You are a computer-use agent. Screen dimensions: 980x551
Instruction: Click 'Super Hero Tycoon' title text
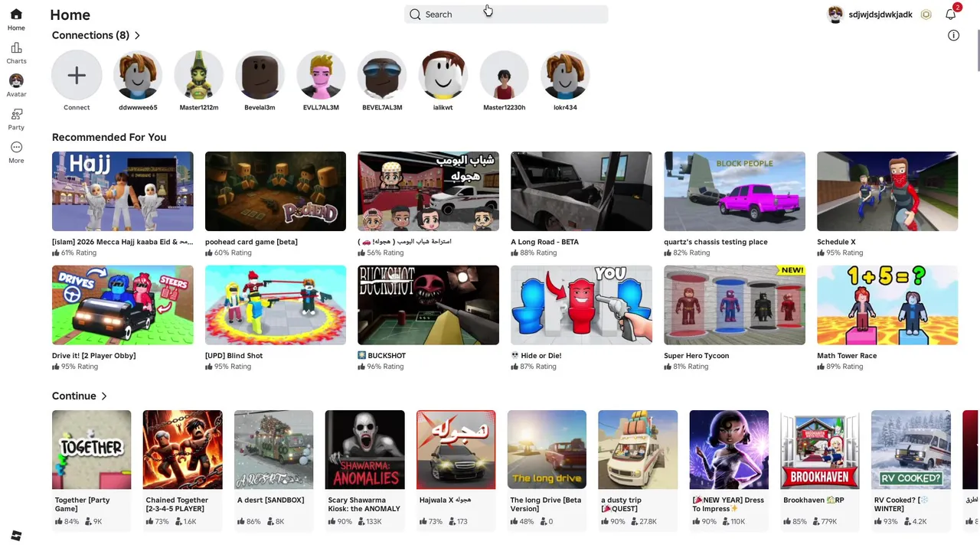(697, 356)
